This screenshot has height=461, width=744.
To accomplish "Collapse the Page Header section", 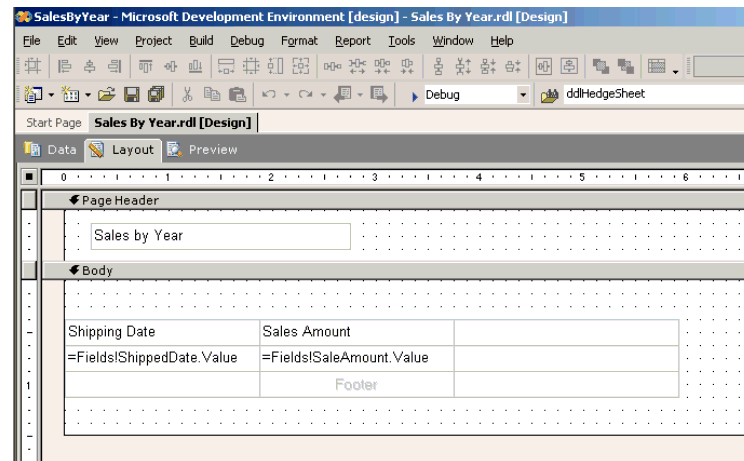I will [x=74, y=200].
